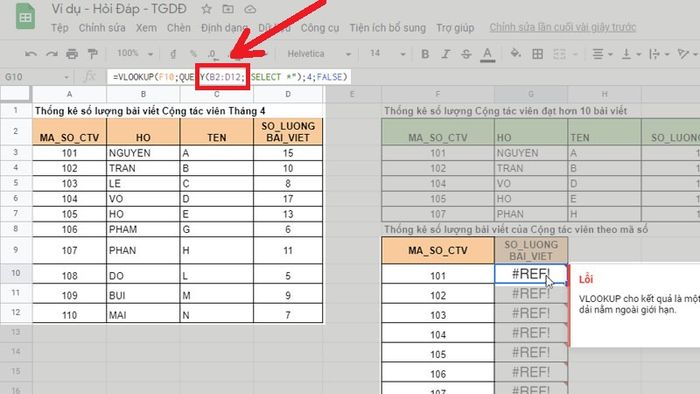700x394 pixels.
Task: Select the TRAN cell in column B
Action: pos(143,168)
